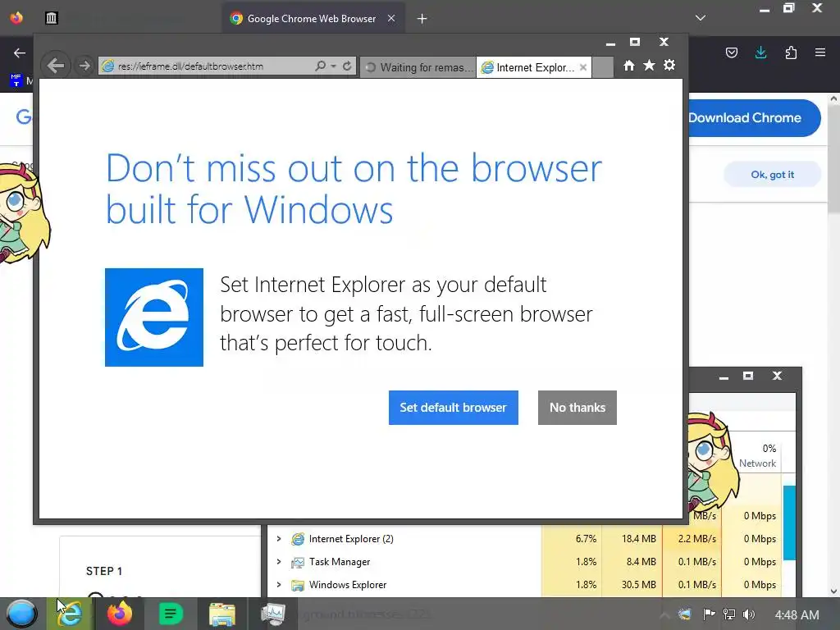Screen dimensions: 840x630
Task: Click the 18.4 MB memory value
Action: [x=638, y=539]
